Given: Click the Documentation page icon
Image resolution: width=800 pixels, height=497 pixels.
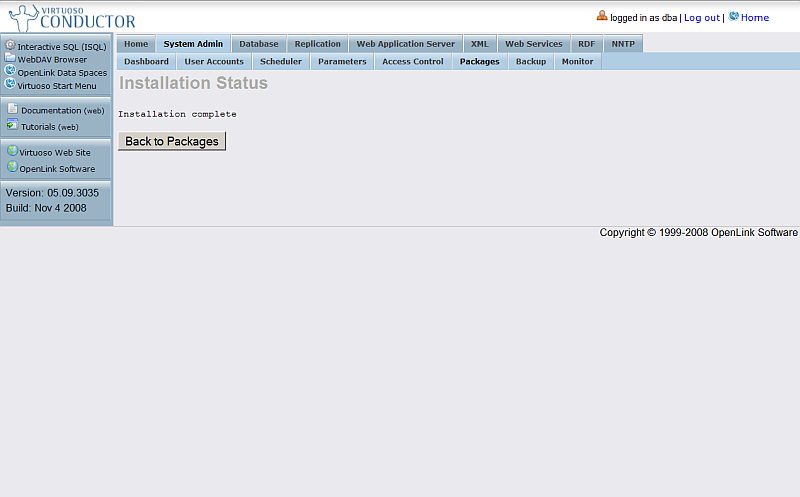Looking at the screenshot, I should pos(13,109).
